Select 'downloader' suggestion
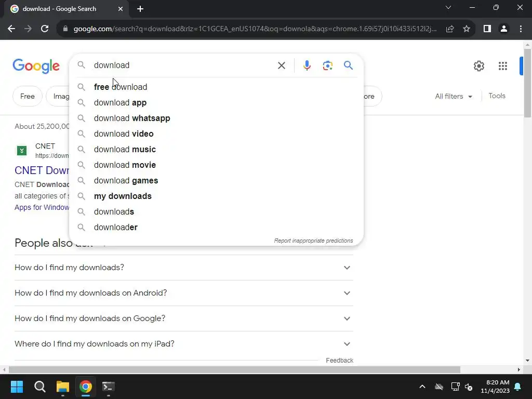The image size is (532, 399). [216, 228]
